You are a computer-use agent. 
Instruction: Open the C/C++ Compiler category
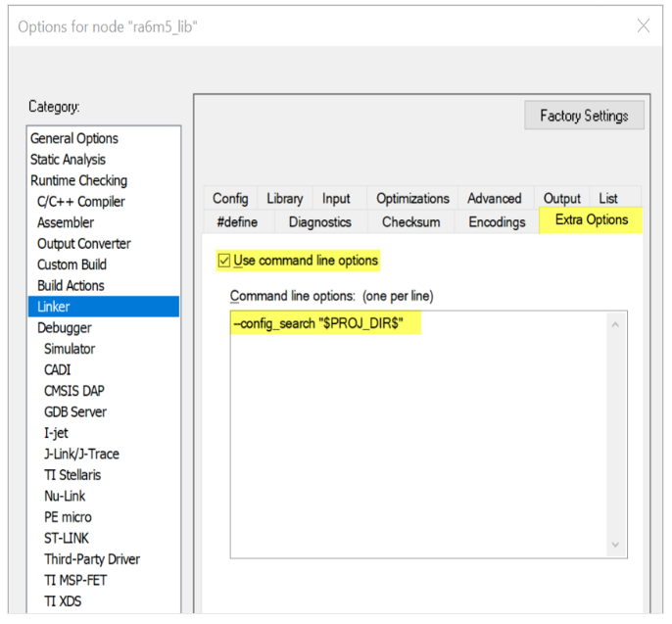[81, 202]
